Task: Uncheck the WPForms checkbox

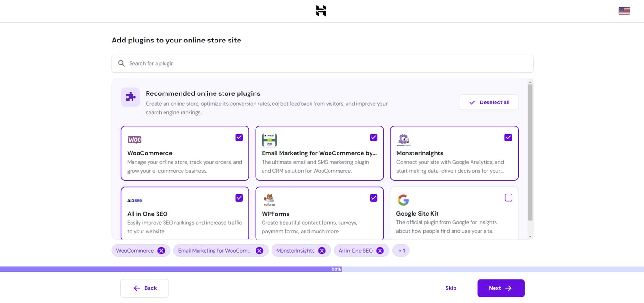Action: (373, 197)
